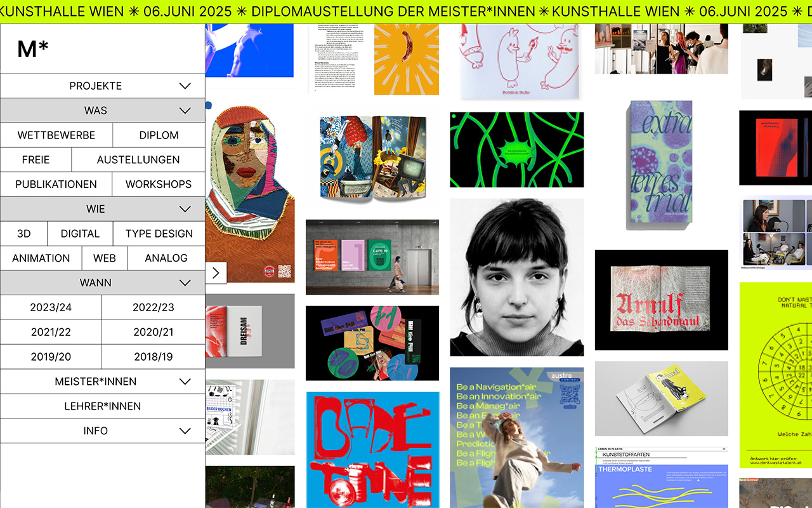Open the LEHRER*INNEN menu item
This screenshot has width=812, height=508.
102,406
